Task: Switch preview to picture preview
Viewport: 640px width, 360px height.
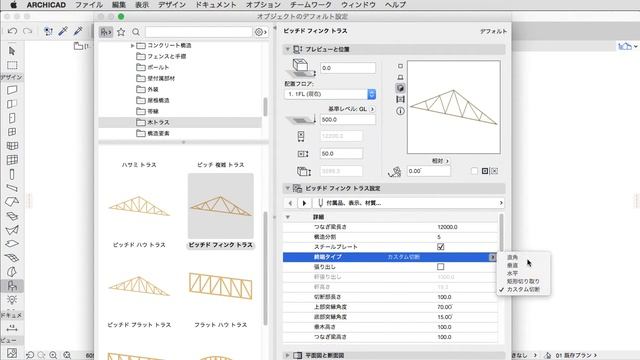Action: coord(400,99)
